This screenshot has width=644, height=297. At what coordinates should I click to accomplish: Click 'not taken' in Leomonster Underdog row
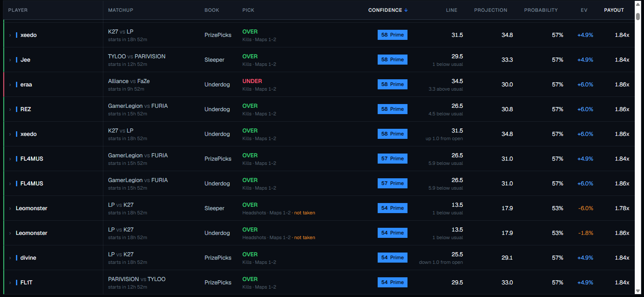tap(305, 237)
